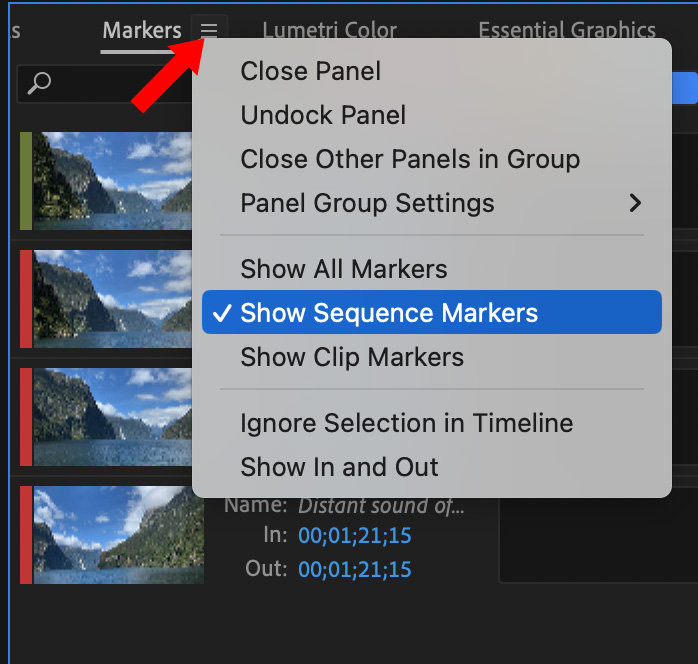Click Close Other Panels in Group

click(x=410, y=159)
